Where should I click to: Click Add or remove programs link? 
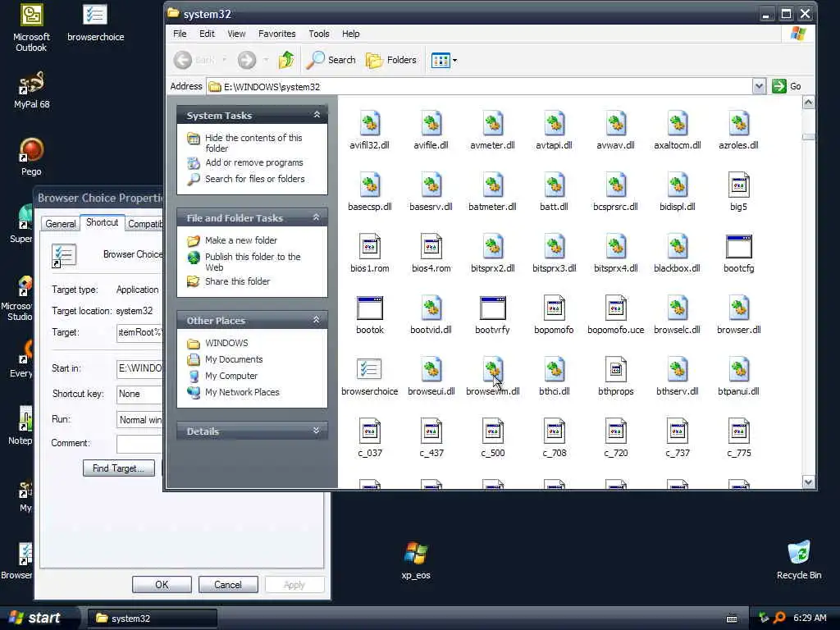coord(254,162)
